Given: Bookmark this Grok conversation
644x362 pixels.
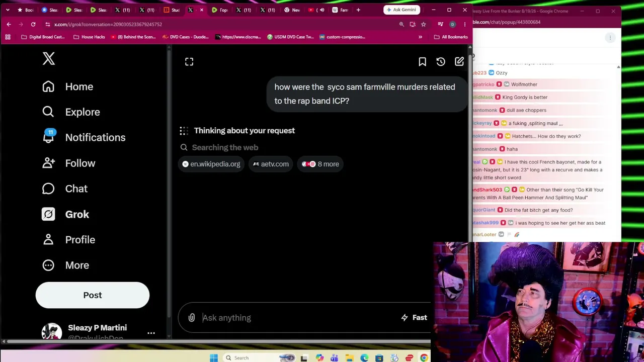Looking at the screenshot, I should tap(422, 62).
